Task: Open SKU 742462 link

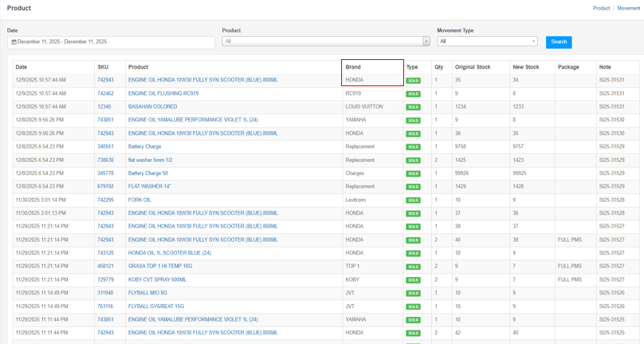Action: (x=105, y=93)
